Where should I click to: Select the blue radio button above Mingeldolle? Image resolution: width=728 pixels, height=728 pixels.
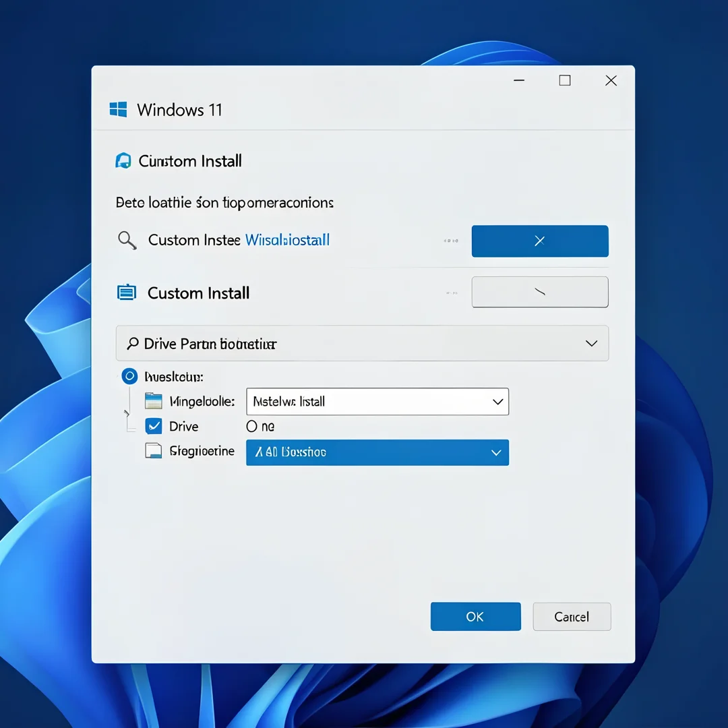pos(129,376)
